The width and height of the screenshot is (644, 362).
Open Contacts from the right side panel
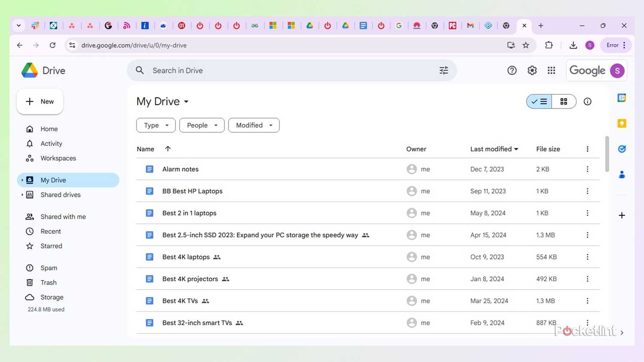pos(622,174)
